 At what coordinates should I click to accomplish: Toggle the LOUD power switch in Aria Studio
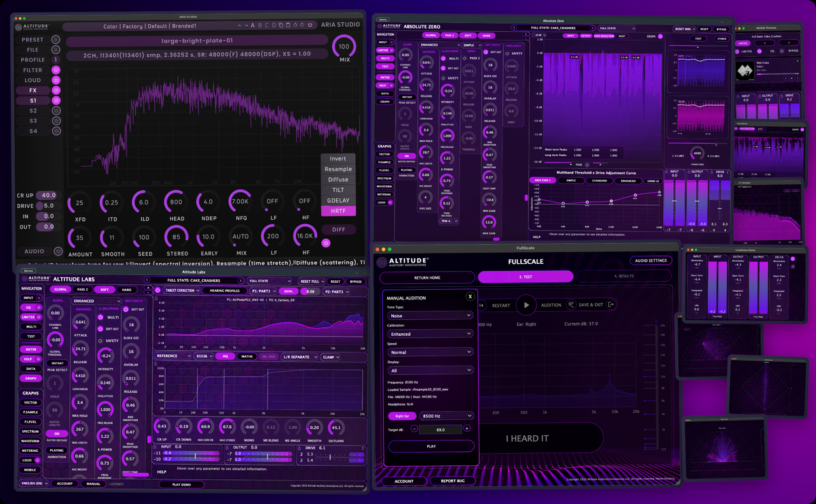[x=55, y=80]
